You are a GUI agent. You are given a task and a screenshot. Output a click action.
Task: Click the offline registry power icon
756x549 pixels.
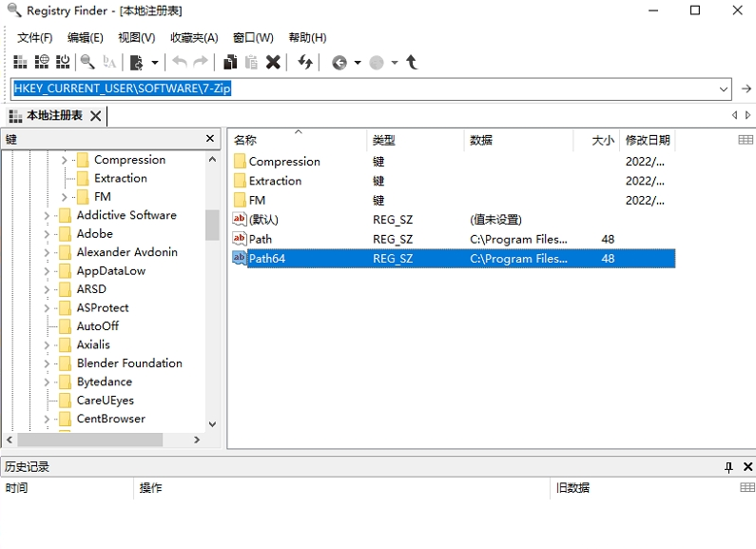click(x=63, y=62)
